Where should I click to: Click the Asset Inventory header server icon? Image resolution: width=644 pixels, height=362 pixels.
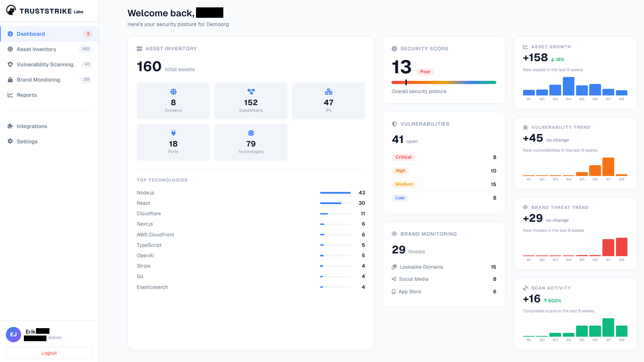139,49
